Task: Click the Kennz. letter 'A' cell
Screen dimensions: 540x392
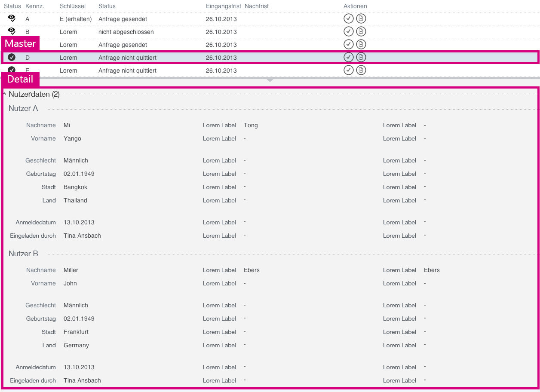Action: pyautogui.click(x=28, y=19)
